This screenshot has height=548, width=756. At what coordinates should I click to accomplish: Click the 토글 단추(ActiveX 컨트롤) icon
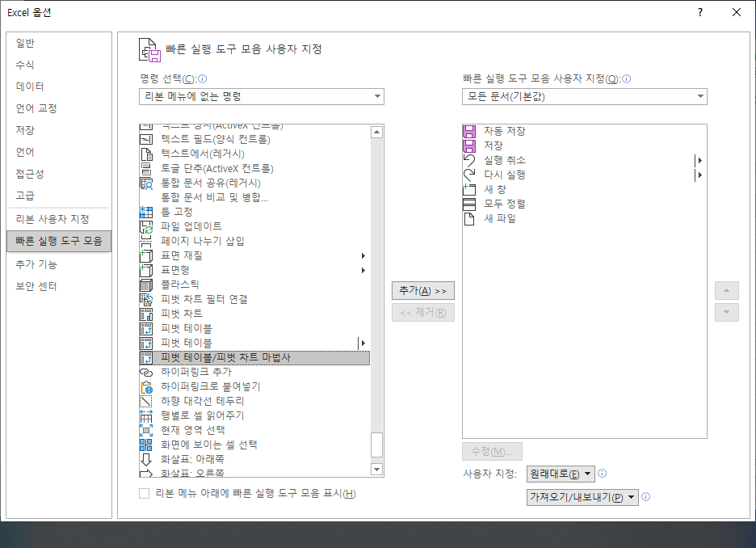tap(146, 168)
